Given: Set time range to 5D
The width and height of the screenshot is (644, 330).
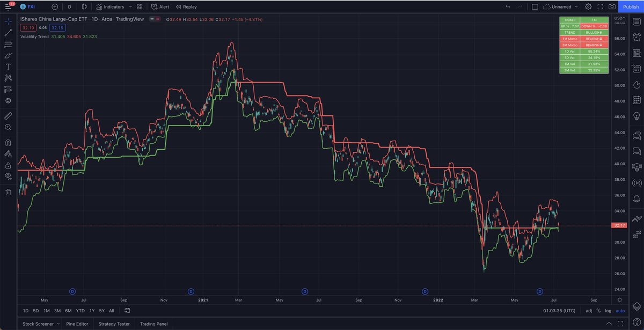Looking at the screenshot, I should (x=35, y=311).
